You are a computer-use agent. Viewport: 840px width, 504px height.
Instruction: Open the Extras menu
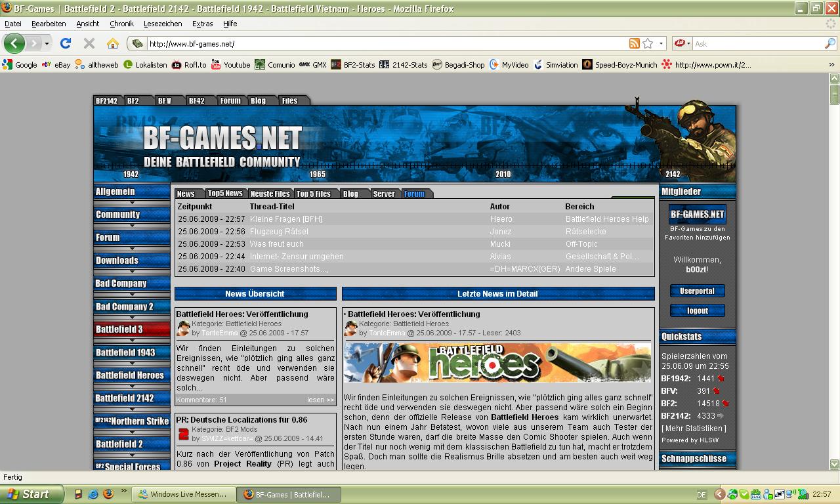click(x=202, y=24)
